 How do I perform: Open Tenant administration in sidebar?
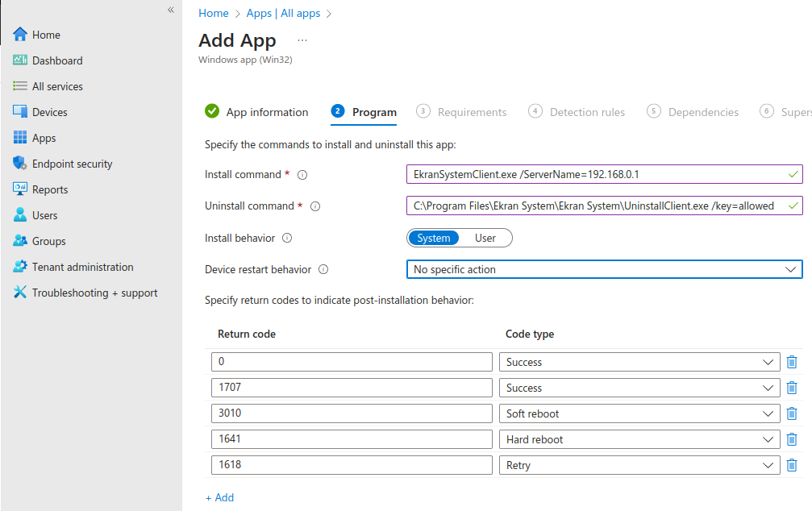coord(82,267)
